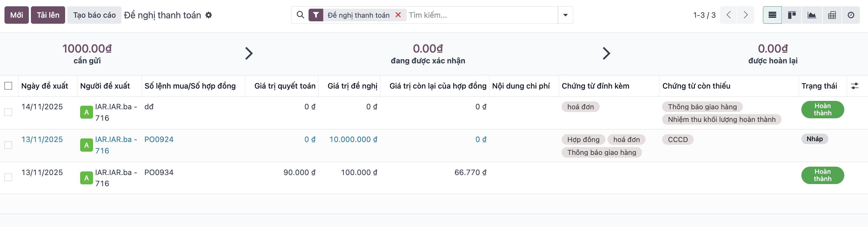Click the Nháp status badge
The width and height of the screenshot is (868, 227).
click(x=814, y=139)
